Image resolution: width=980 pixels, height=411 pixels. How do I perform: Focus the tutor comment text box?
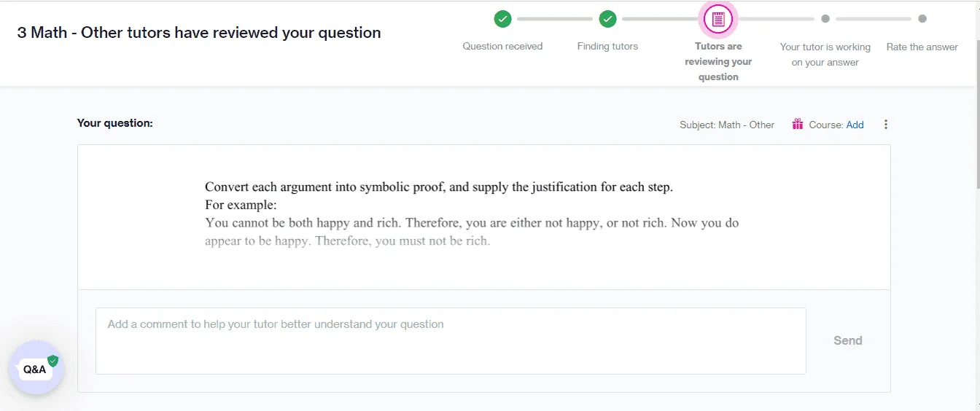click(x=451, y=341)
